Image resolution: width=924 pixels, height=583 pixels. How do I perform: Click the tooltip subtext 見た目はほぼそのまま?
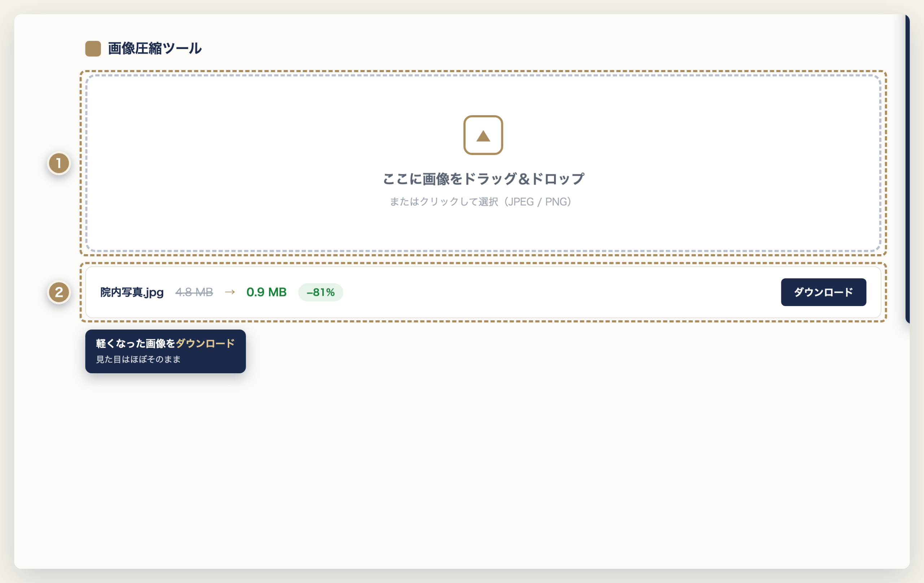coord(138,359)
